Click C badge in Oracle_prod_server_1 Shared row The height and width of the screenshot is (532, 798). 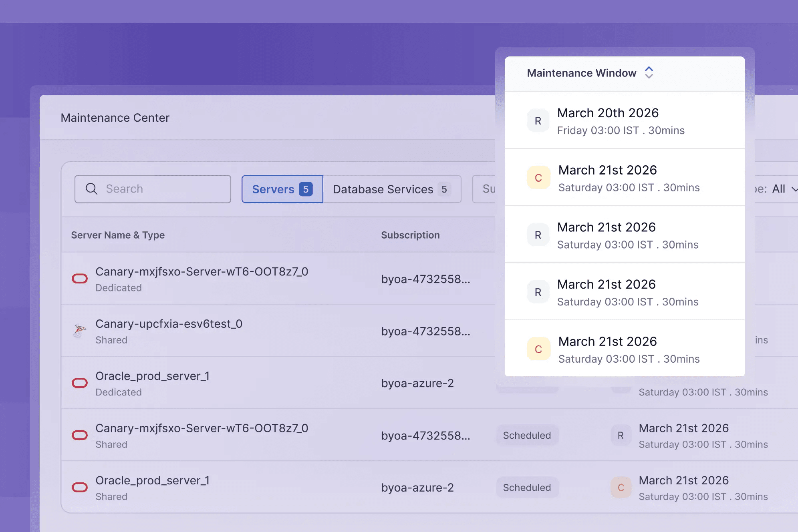tap(621, 487)
